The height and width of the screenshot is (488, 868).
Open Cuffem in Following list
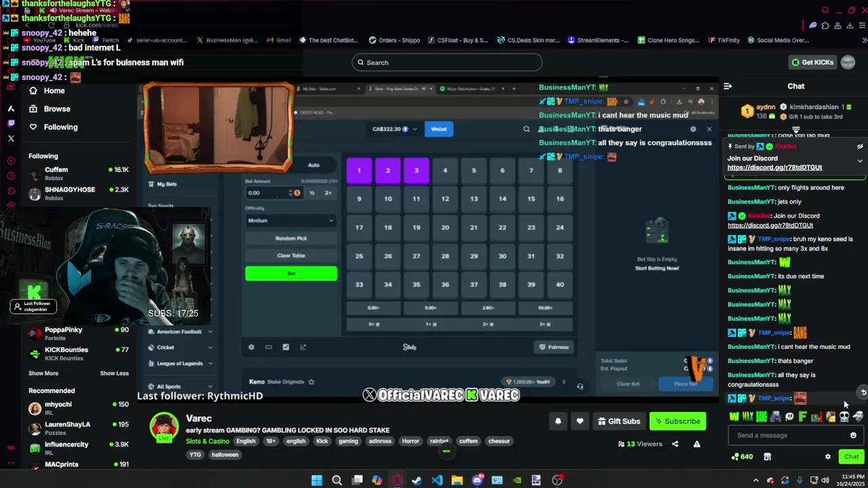[78, 174]
